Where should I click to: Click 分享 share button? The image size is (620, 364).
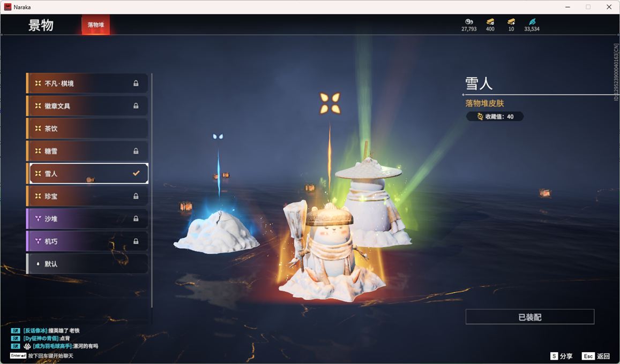click(x=562, y=356)
